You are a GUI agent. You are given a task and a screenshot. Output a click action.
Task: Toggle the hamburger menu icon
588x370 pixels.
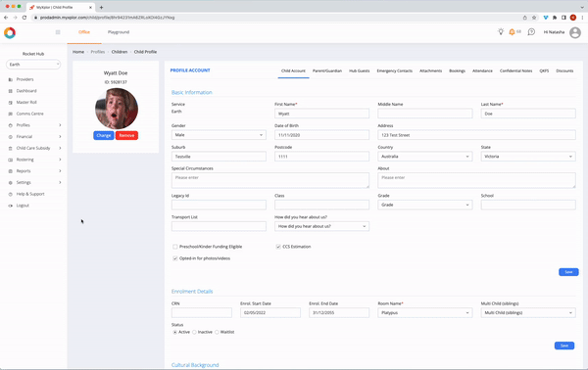[58, 32]
